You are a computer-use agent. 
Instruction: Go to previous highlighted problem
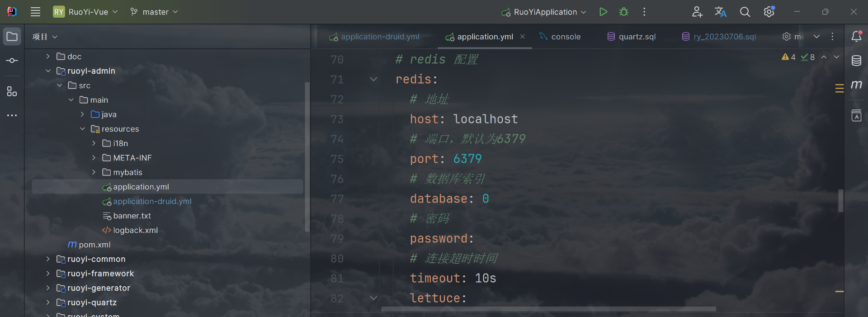(824, 57)
